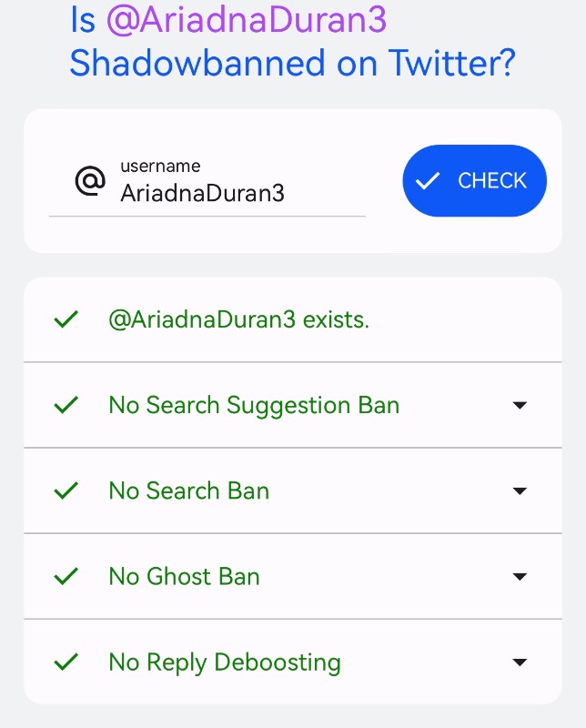
Task: Select the No Search Ban label
Action: [x=189, y=490]
